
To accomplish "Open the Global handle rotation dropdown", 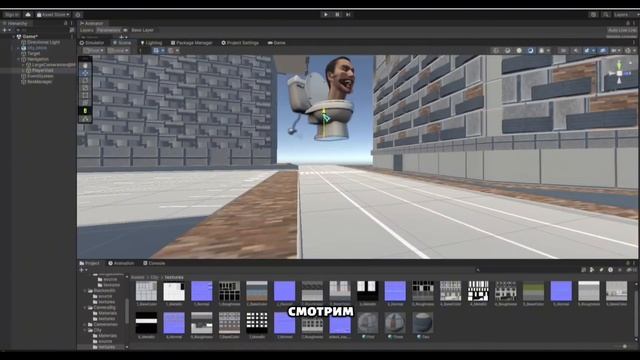I will (x=118, y=51).
